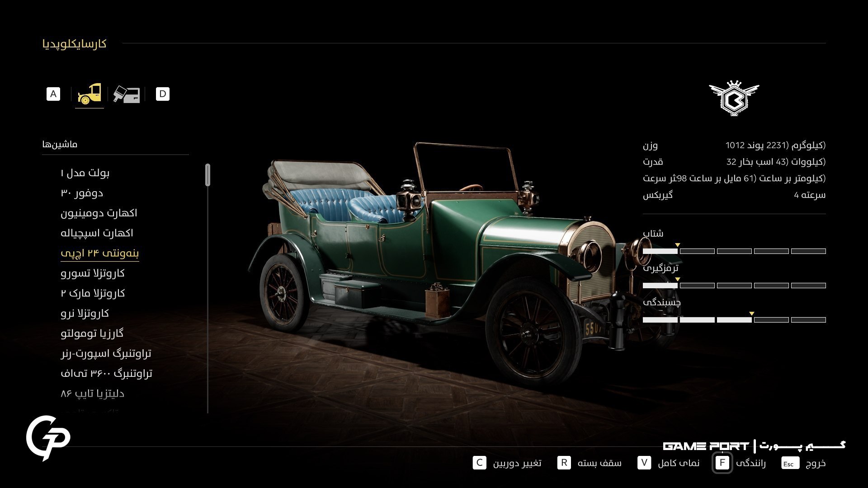
Task: Click the A key previous-category icon
Action: coord(53,94)
